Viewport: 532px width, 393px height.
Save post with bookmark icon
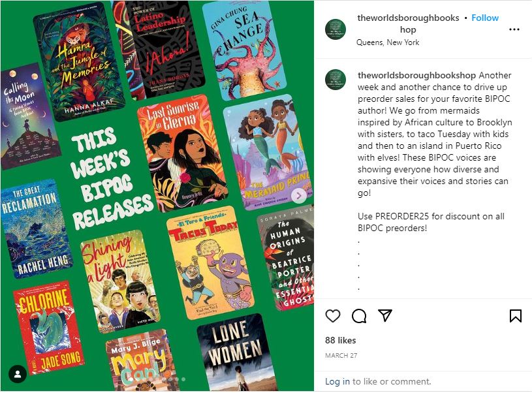pos(516,316)
